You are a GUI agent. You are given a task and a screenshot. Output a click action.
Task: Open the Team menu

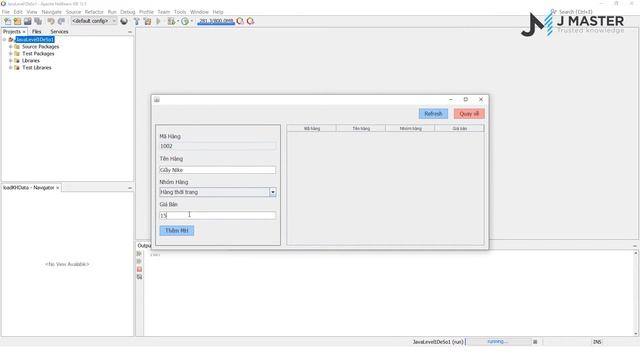pyautogui.click(x=164, y=12)
